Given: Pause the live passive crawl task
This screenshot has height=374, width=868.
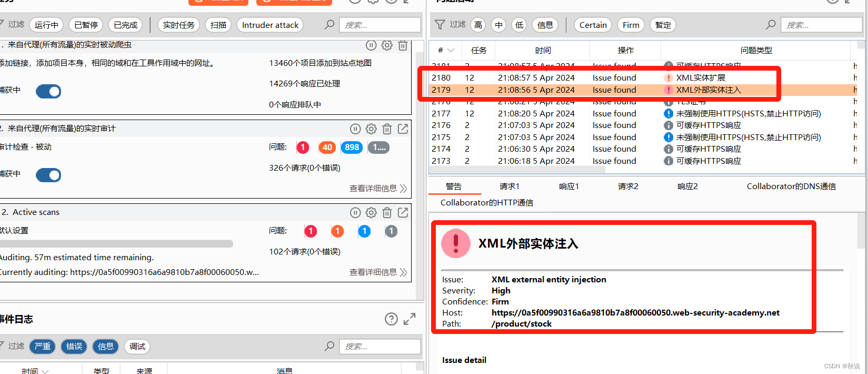Looking at the screenshot, I should click(371, 45).
